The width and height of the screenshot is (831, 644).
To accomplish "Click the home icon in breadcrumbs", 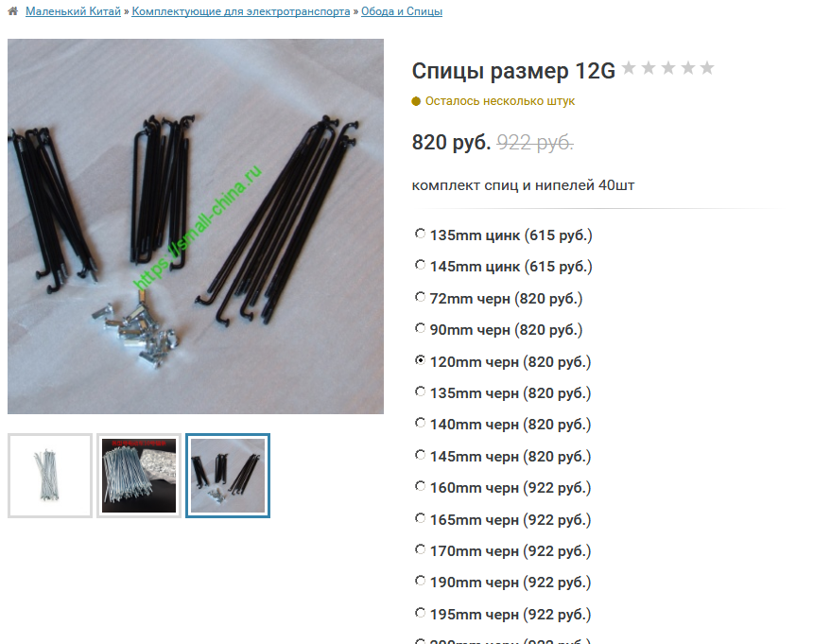I will coord(12,11).
